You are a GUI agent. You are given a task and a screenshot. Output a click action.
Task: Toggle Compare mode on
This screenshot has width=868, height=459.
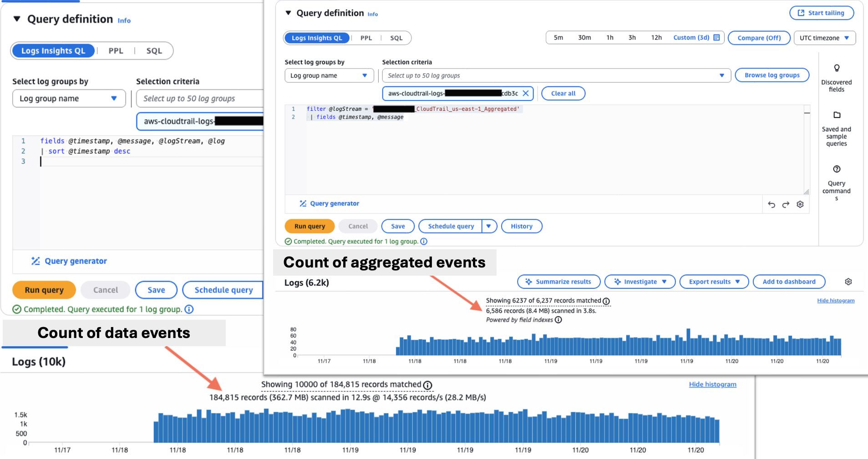point(758,38)
